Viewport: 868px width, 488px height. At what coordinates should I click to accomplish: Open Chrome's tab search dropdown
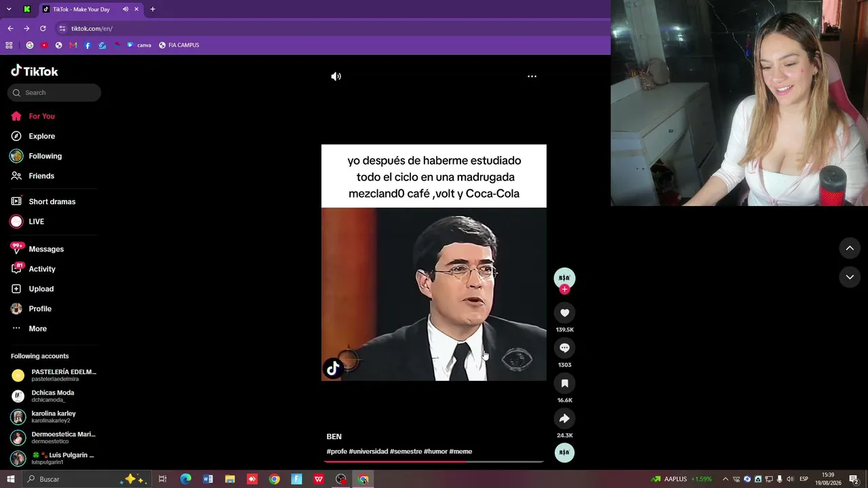[x=9, y=9]
